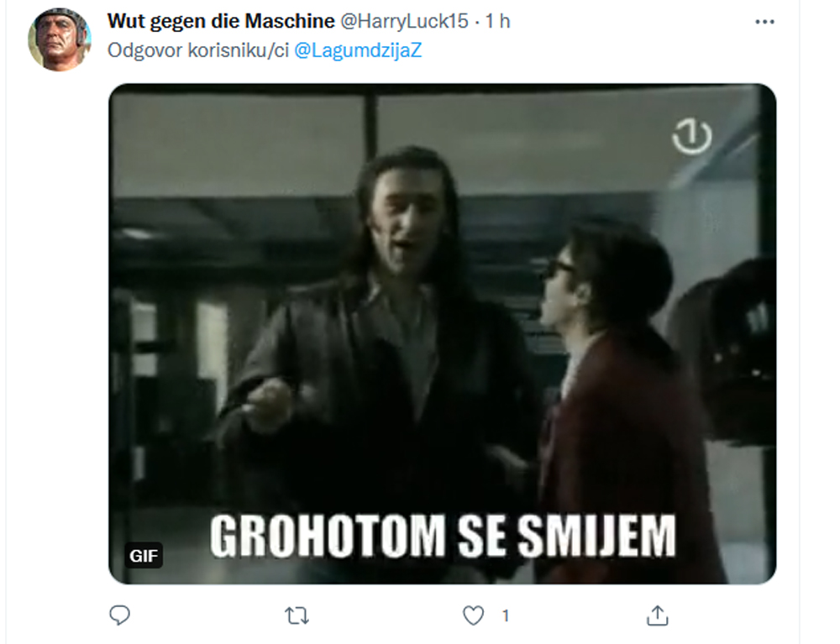
Task: Click the GIF badge on the media
Action: click(144, 556)
